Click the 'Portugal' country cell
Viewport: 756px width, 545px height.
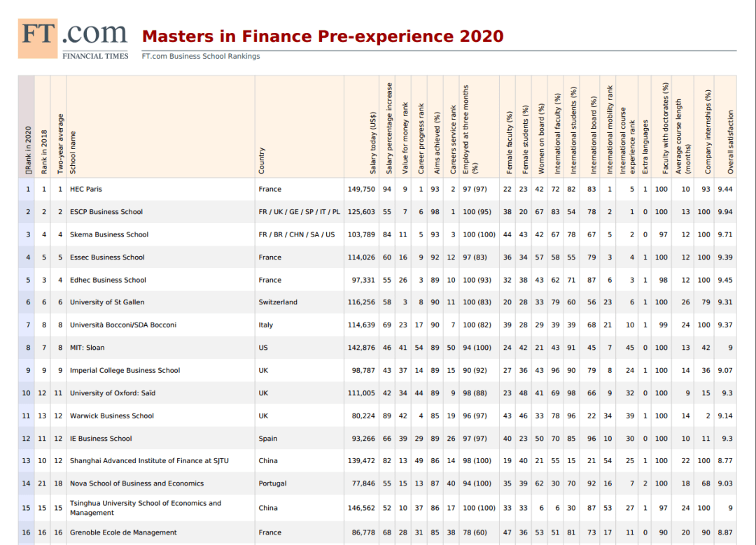(272, 483)
